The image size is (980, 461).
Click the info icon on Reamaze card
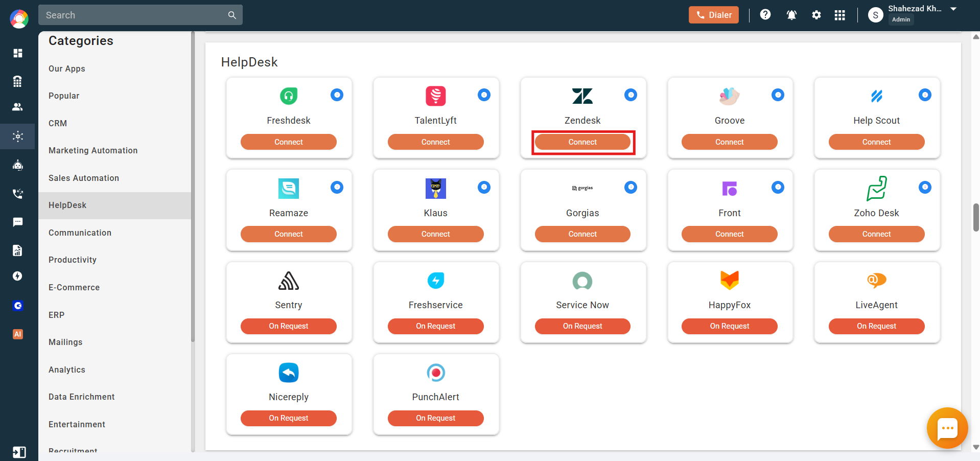click(x=337, y=187)
